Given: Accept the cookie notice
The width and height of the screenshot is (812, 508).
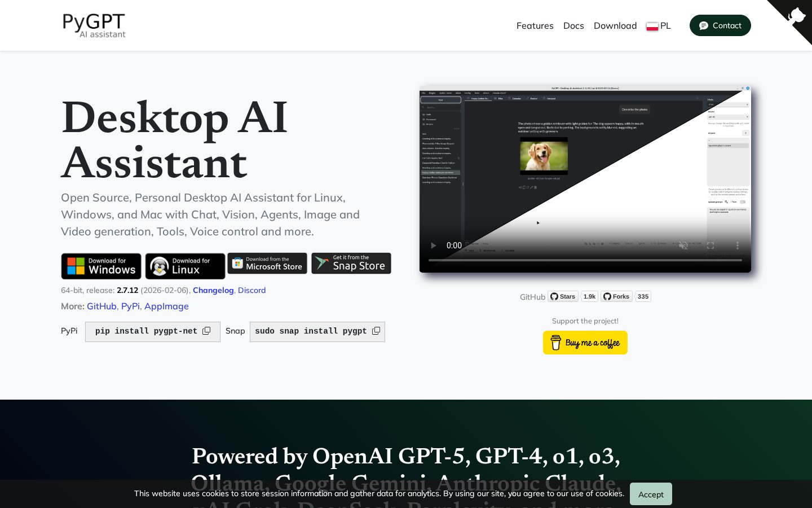Looking at the screenshot, I should (651, 494).
